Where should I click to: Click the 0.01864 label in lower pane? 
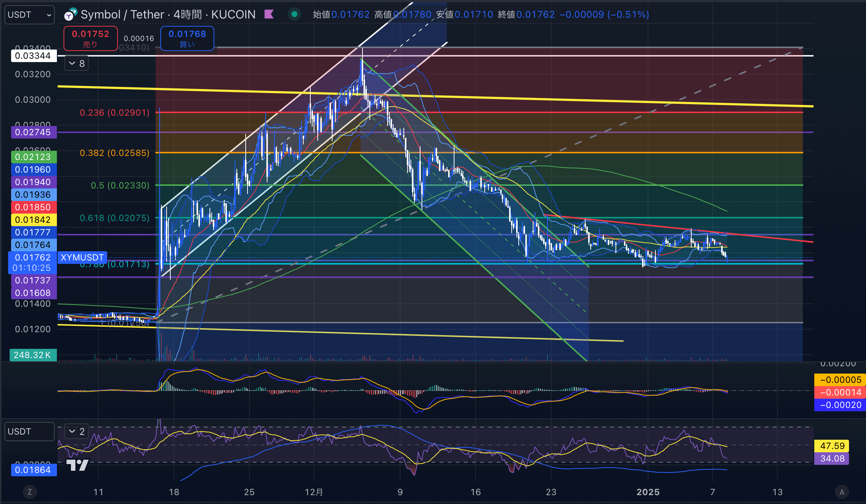(x=34, y=470)
